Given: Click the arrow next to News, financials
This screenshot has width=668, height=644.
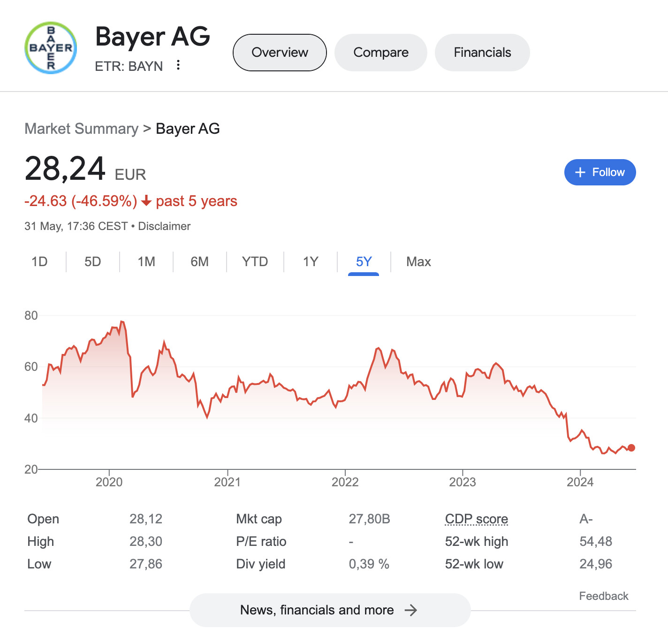Looking at the screenshot, I should (x=410, y=610).
